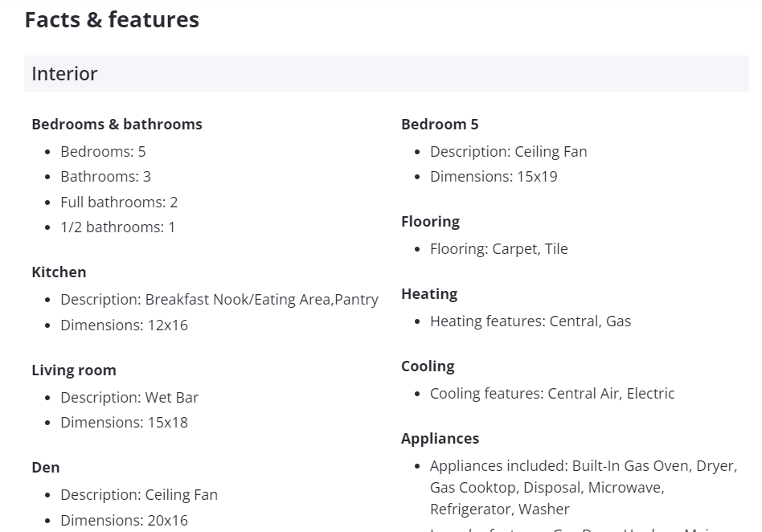Select the Interior section header
The height and width of the screenshot is (532, 762).
pos(64,74)
